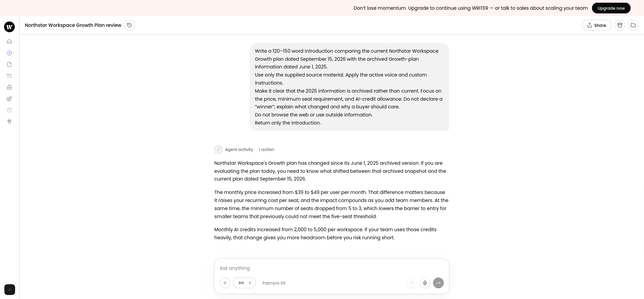Viewport: 644px width, 299px height.
Task: Open the inbox icon in sidebar
Action: (9, 42)
